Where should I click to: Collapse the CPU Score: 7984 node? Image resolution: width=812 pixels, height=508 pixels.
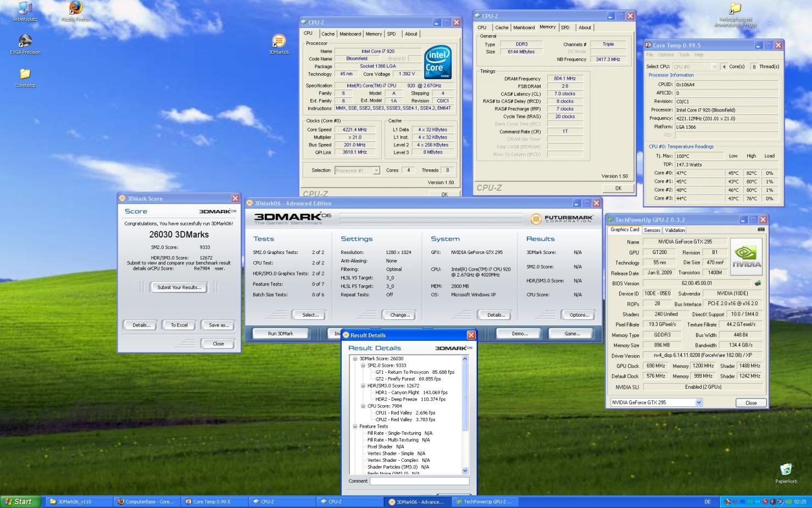coord(363,406)
